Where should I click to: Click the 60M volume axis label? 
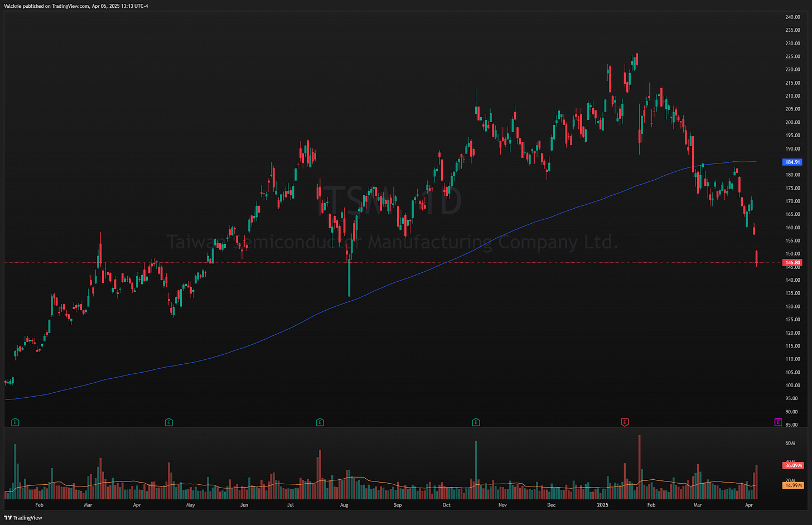(790, 444)
